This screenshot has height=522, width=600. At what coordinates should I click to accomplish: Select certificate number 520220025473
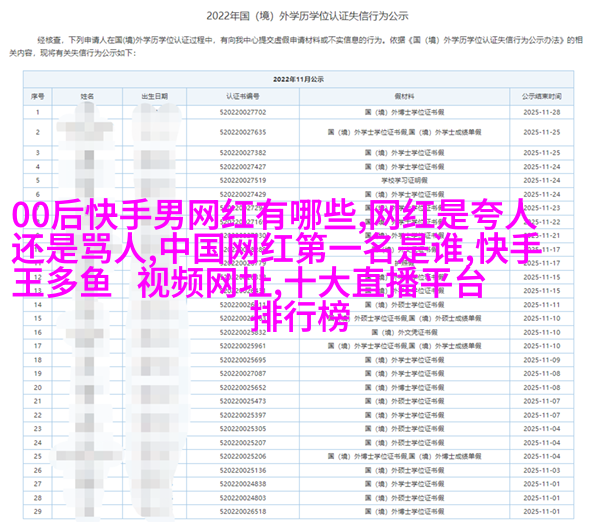click(x=243, y=401)
